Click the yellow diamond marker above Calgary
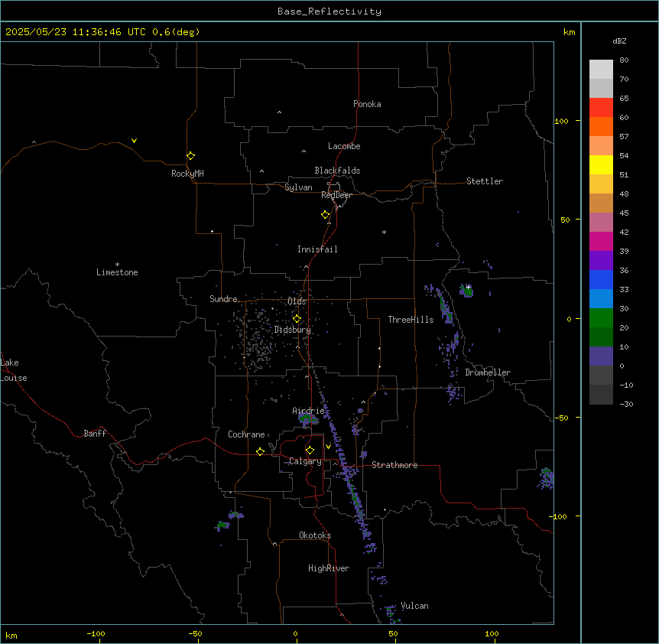The width and height of the screenshot is (659, 644). pos(310,450)
